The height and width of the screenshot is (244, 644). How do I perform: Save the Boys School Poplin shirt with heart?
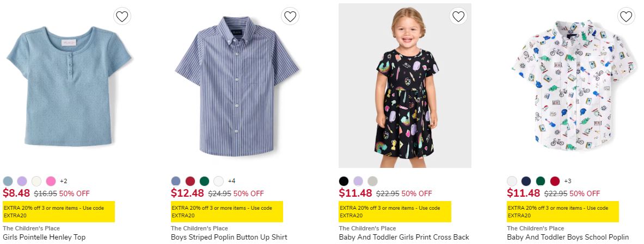coord(626,16)
